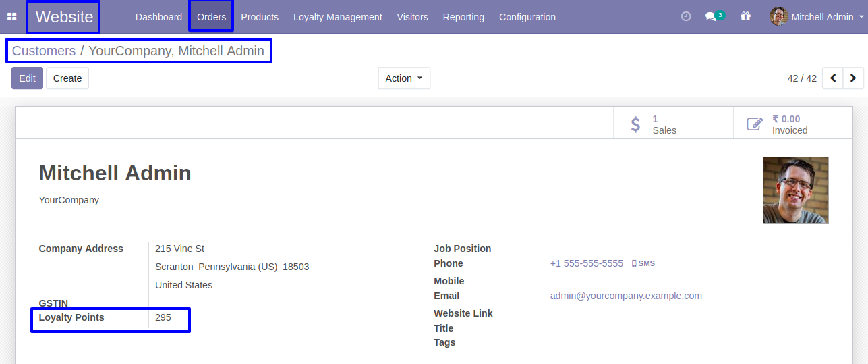This screenshot has height=364, width=868.
Task: Open the Orders menu
Action: (x=211, y=17)
